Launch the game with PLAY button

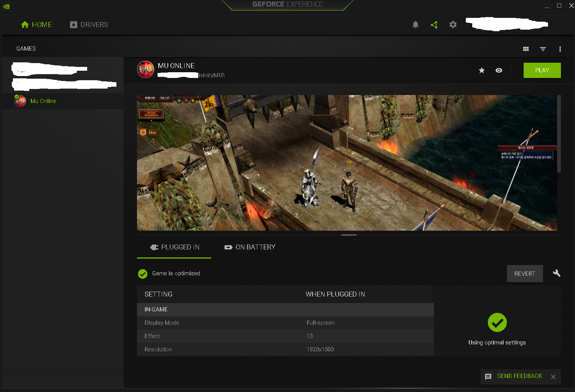point(542,70)
